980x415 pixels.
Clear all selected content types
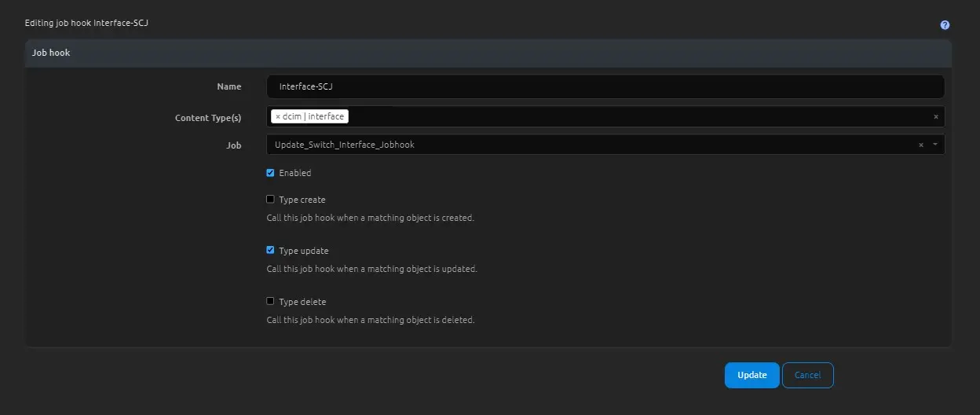935,117
